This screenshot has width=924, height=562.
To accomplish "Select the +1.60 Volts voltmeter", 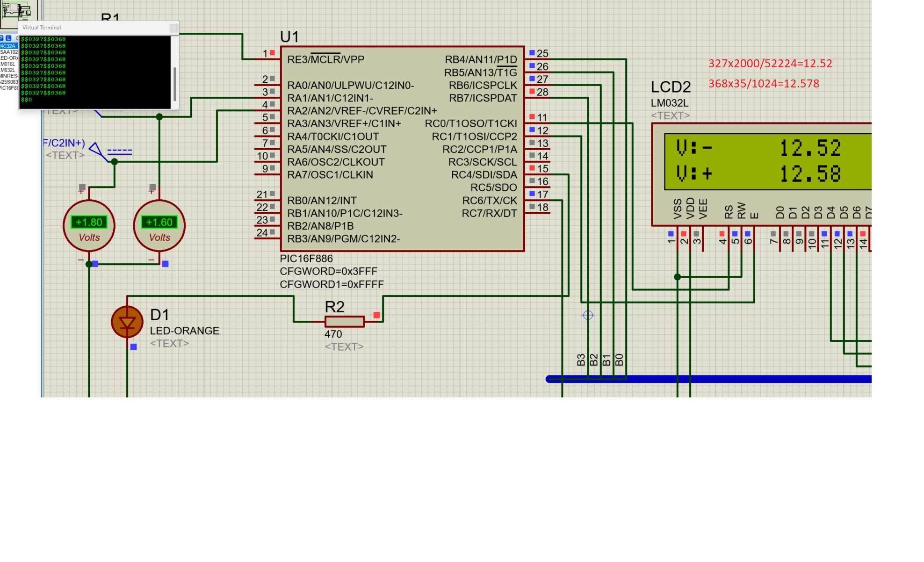I will pyautogui.click(x=159, y=226).
